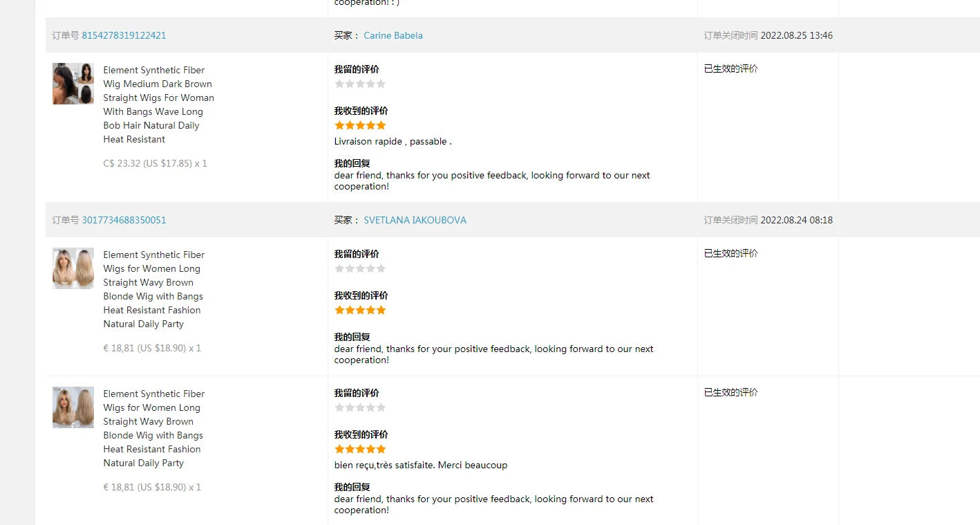This screenshot has width=980, height=525.
Task: Click the order closed time 2022.08.25 13:46
Action: click(x=796, y=35)
